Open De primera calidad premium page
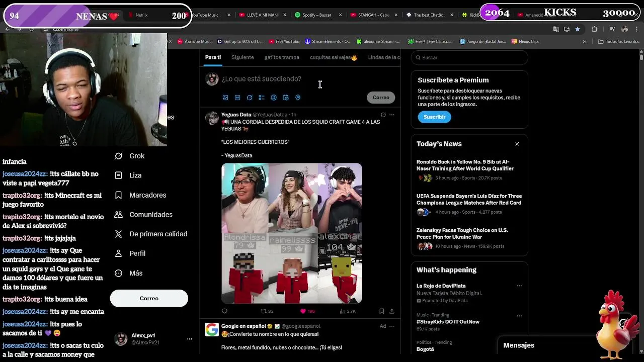Image resolution: width=644 pixels, height=362 pixels. 151,234
